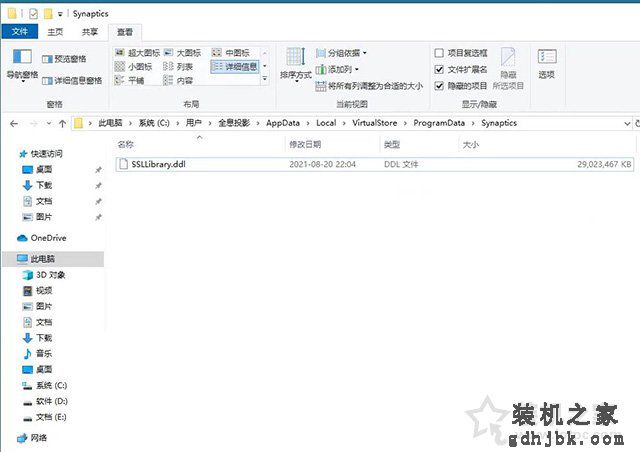Choose 详细信息 details layout
Viewport: 640px width, 452px height.
[235, 67]
